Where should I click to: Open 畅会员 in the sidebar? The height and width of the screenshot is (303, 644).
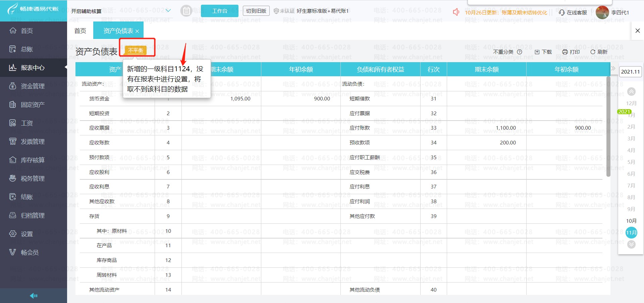[34, 252]
